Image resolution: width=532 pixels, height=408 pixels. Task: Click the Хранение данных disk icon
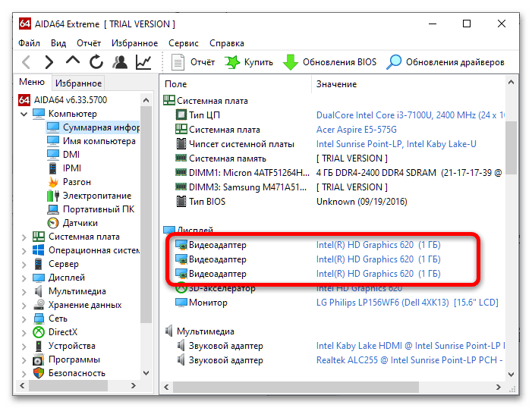point(39,305)
